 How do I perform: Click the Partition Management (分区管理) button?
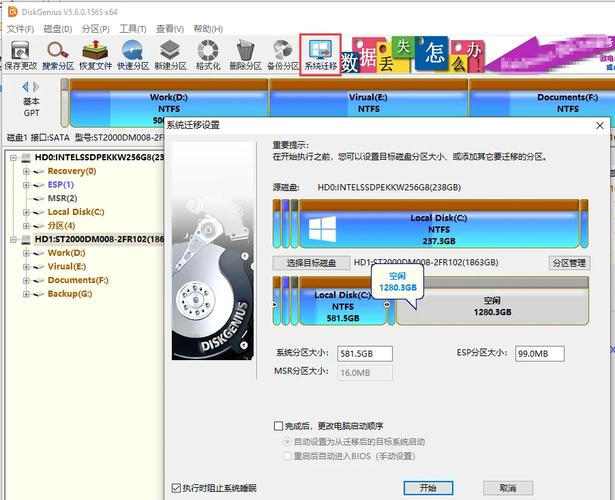coord(569,263)
